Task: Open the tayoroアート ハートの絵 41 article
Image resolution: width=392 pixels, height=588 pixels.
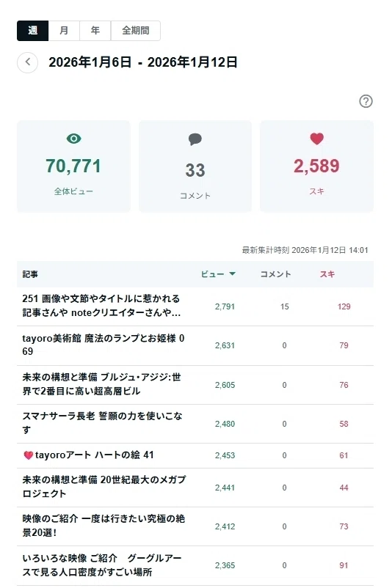Action: coord(88,455)
